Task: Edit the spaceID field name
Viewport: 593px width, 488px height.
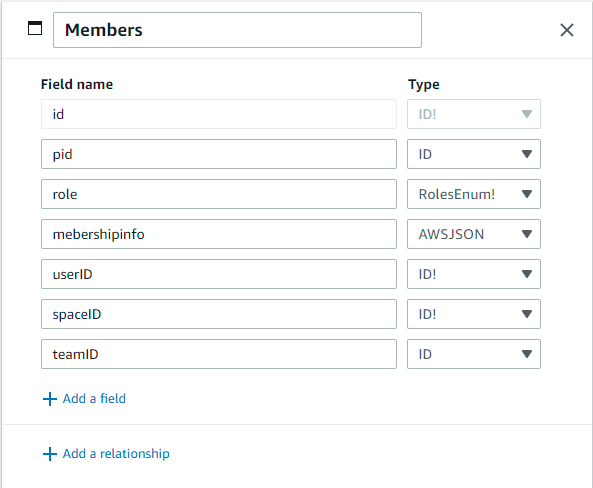Action: tap(219, 314)
